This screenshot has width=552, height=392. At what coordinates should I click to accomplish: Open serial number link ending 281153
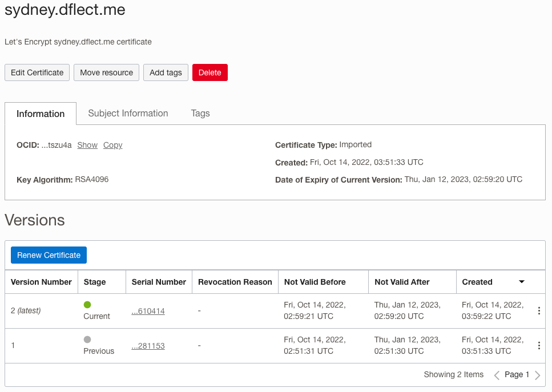(148, 346)
